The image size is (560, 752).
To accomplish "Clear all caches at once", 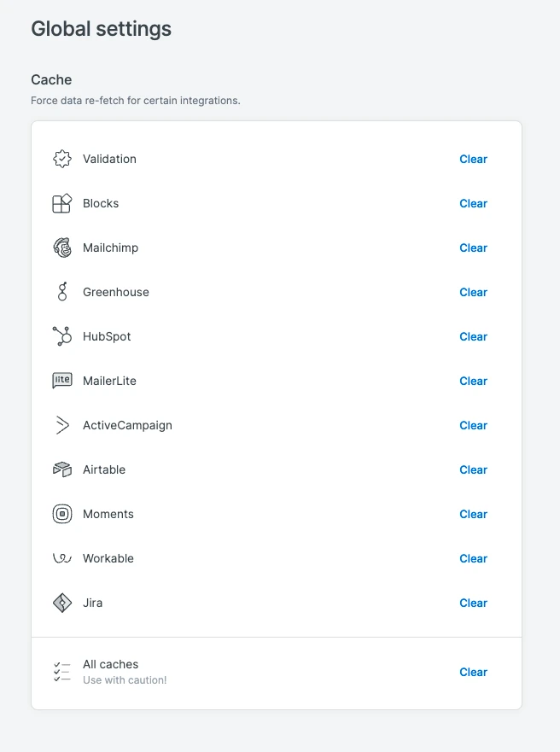I will point(473,672).
